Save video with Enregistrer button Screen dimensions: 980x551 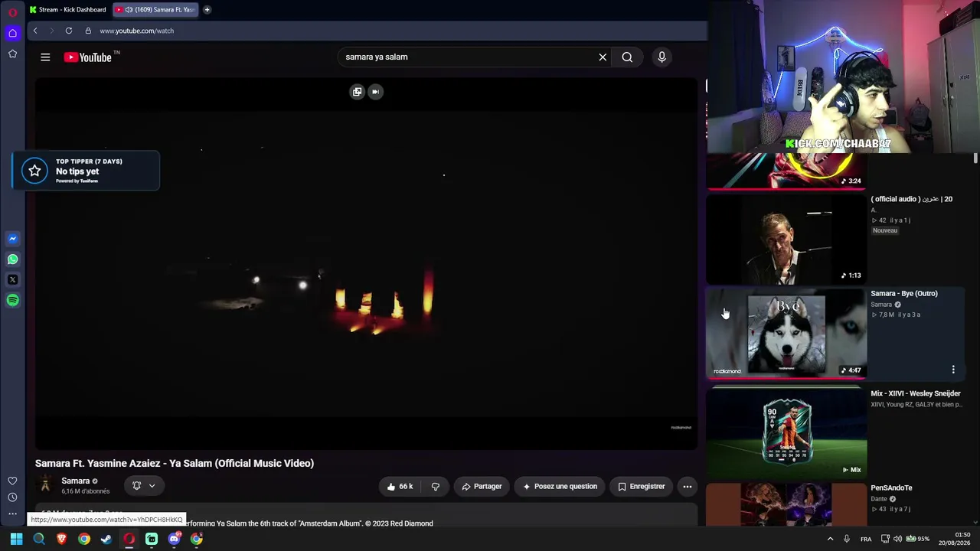click(642, 487)
